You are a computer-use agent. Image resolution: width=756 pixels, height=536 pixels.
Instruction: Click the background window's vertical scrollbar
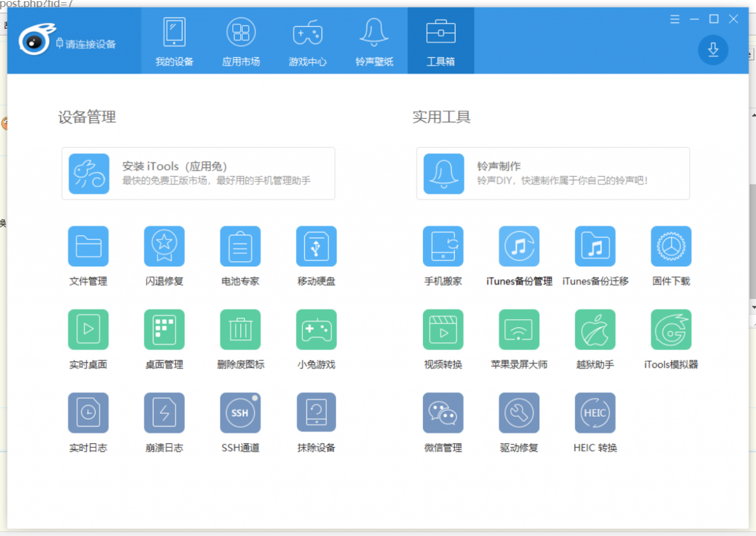[752, 242]
